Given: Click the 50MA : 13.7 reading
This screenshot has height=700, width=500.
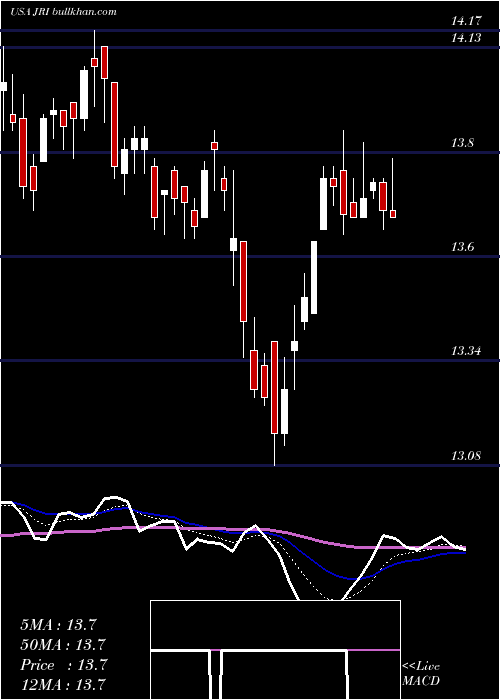Looking at the screenshot, I should (x=62, y=645).
